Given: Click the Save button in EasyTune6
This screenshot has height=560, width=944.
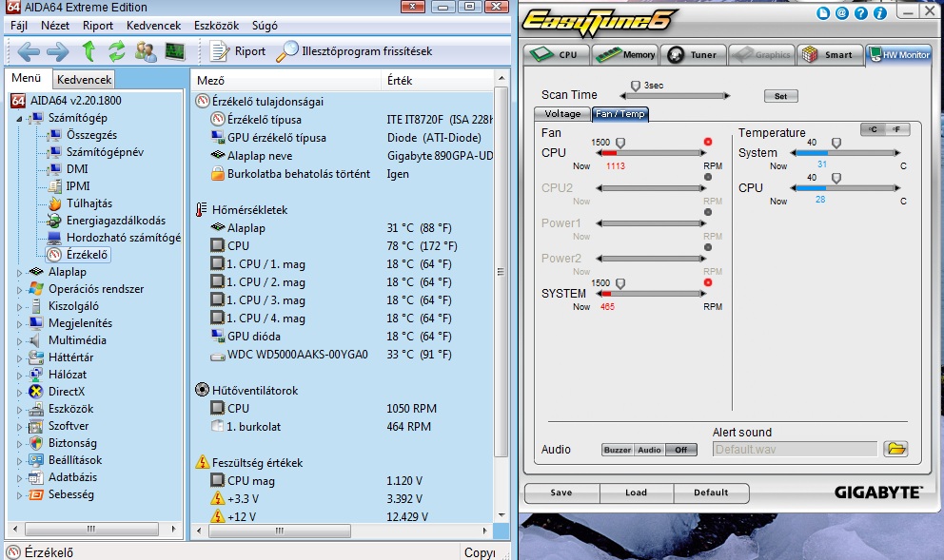Looking at the screenshot, I should point(561,492).
